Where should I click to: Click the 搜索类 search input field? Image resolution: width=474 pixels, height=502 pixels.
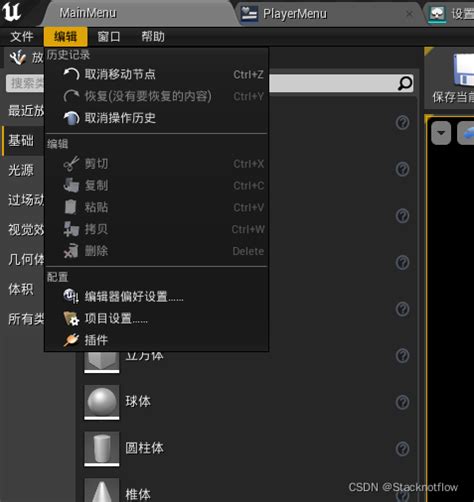[x=25, y=83]
